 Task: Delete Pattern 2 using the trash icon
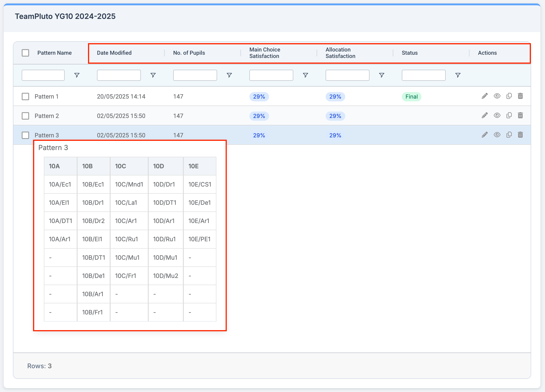pos(521,115)
